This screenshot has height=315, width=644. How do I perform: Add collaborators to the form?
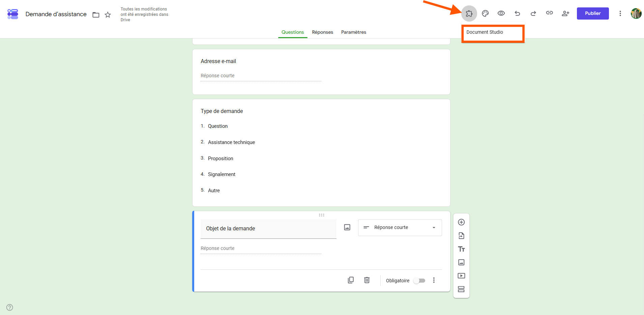tap(565, 13)
